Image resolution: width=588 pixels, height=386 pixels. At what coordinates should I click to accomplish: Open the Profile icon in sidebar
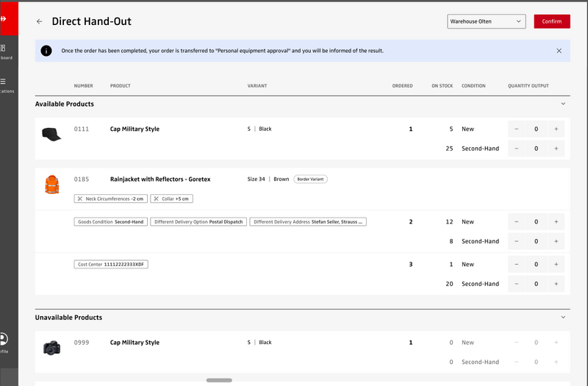(4, 340)
